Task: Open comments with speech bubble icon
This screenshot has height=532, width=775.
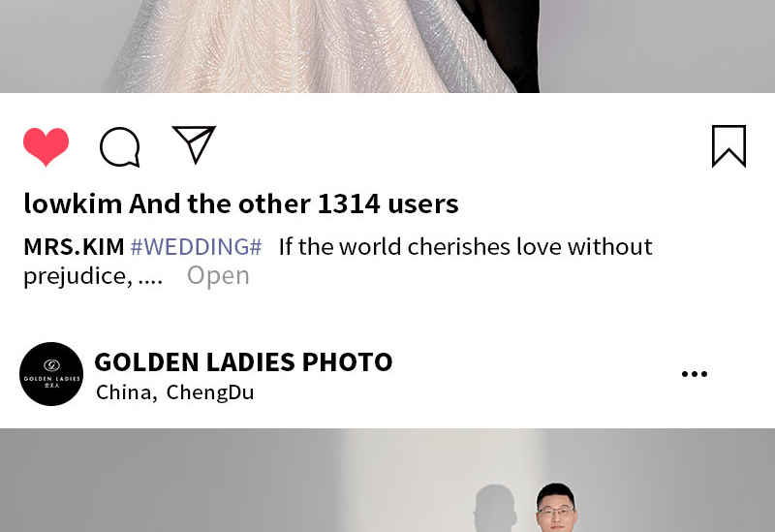Action: pos(119,147)
